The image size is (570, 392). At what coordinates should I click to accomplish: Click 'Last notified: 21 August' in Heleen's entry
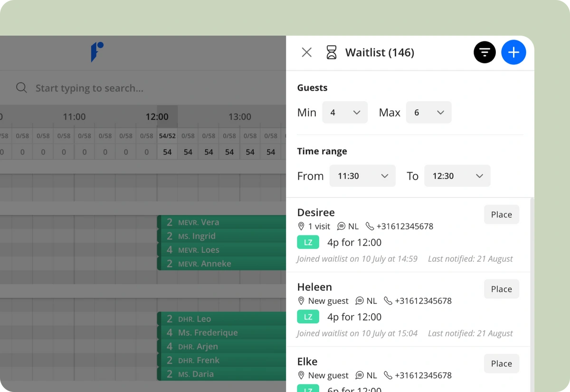pyautogui.click(x=470, y=334)
